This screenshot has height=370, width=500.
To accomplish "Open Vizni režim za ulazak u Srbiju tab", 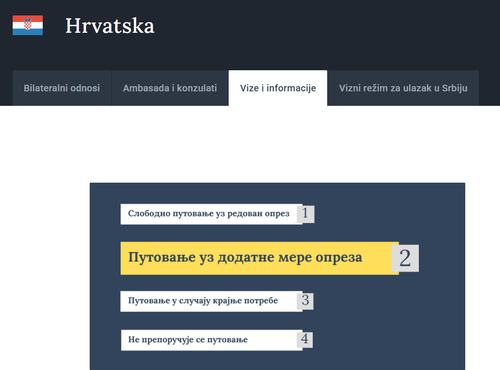I will (x=403, y=88).
